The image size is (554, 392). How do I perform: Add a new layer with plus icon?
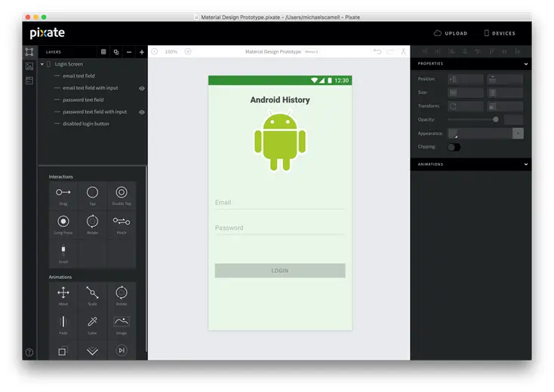pyautogui.click(x=142, y=52)
